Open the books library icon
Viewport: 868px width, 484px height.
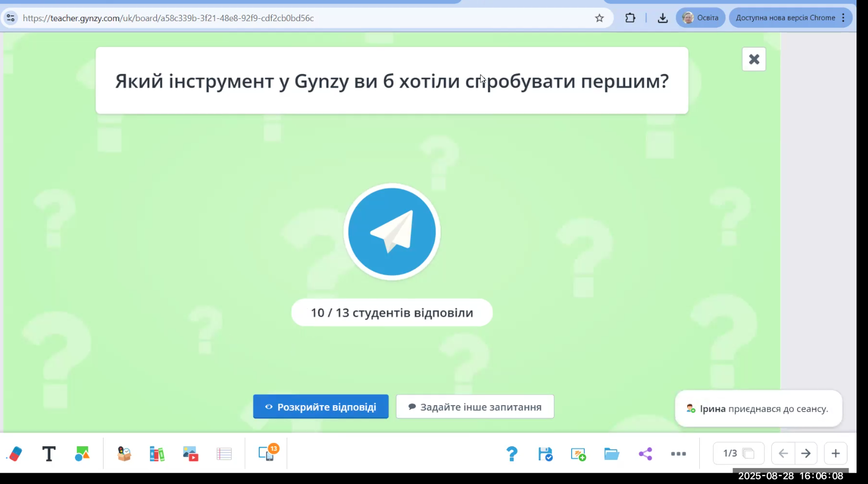tap(157, 454)
